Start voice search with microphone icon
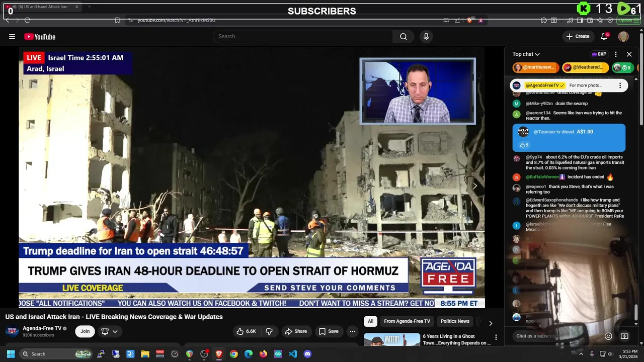This screenshot has height=362, width=644. coord(426,36)
